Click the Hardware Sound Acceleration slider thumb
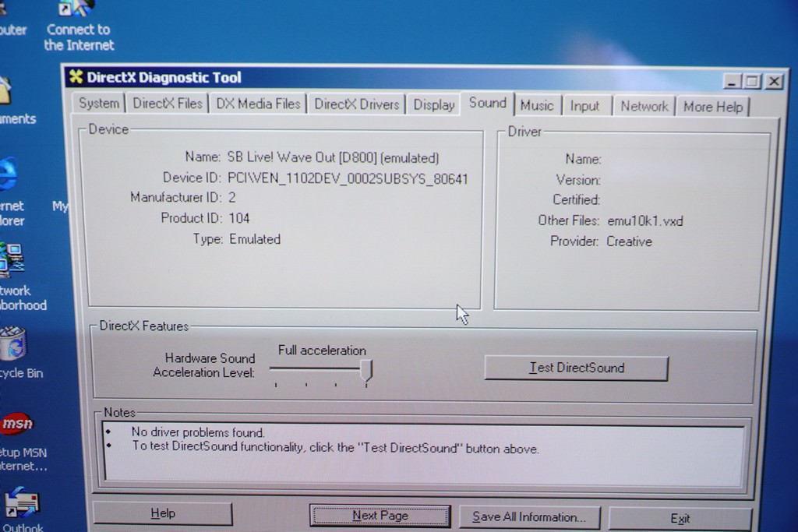Viewport: 798px width, 532px height. [x=366, y=372]
